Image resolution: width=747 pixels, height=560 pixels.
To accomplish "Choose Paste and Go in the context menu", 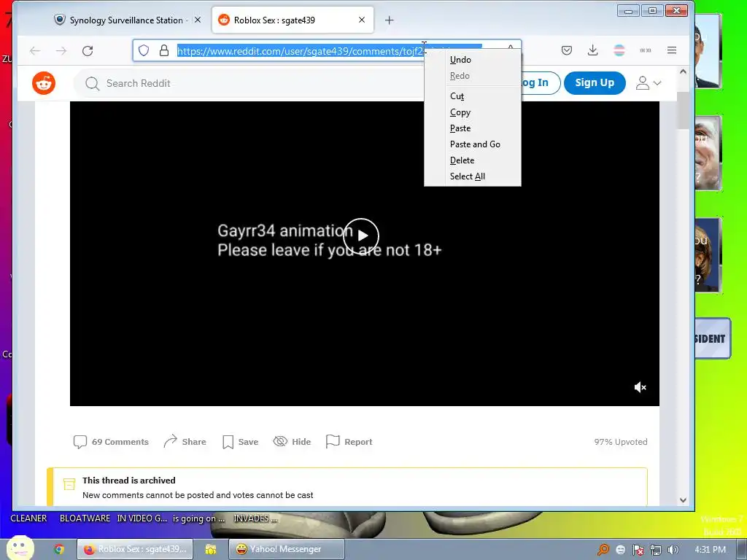I will pyautogui.click(x=473, y=144).
